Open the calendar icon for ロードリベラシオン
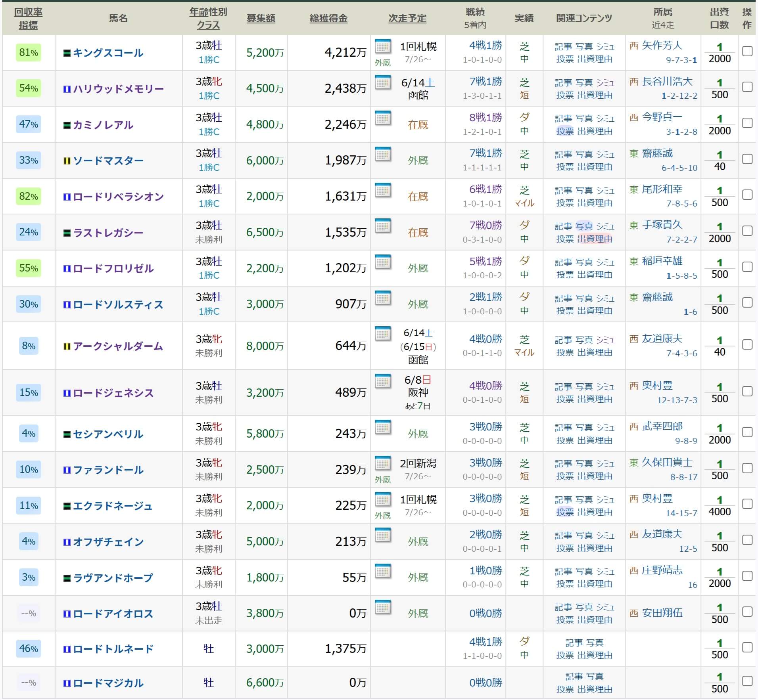The image size is (758, 700). click(383, 191)
